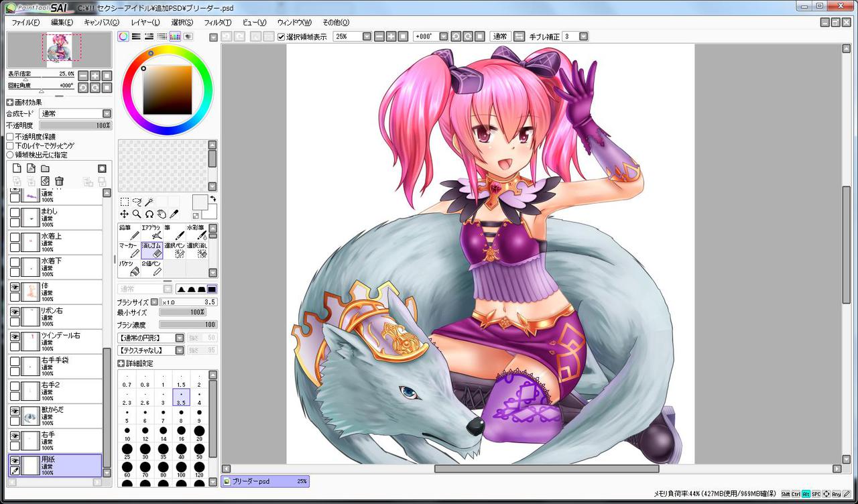Viewport: 858px width, 504px height.
Task: Open the 合成モード blend mode dropdown
Action: (107, 114)
